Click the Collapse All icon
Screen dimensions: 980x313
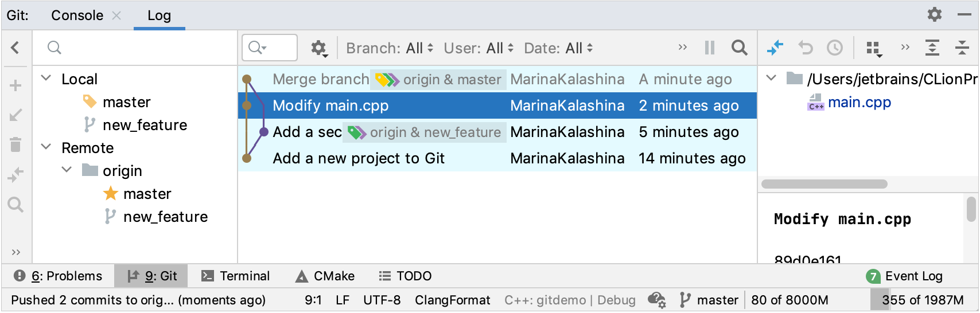[x=962, y=48]
